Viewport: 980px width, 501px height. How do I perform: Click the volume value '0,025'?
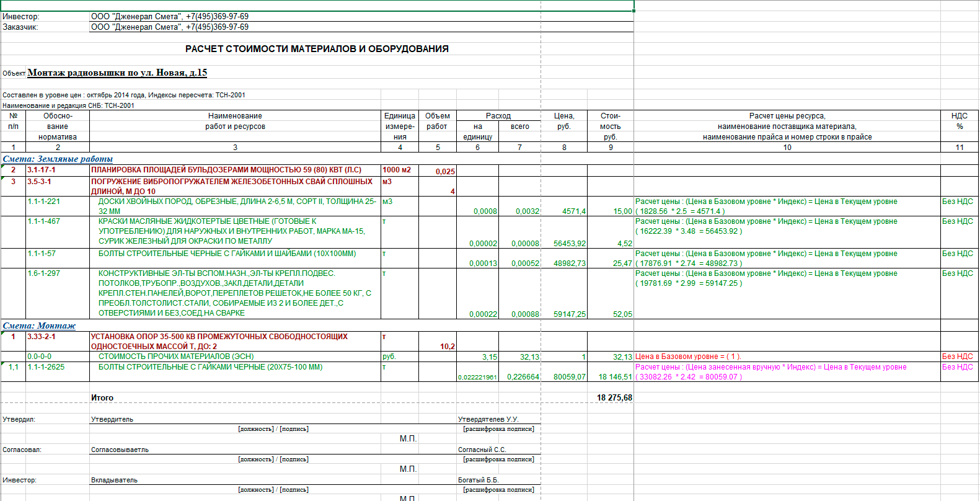445,172
